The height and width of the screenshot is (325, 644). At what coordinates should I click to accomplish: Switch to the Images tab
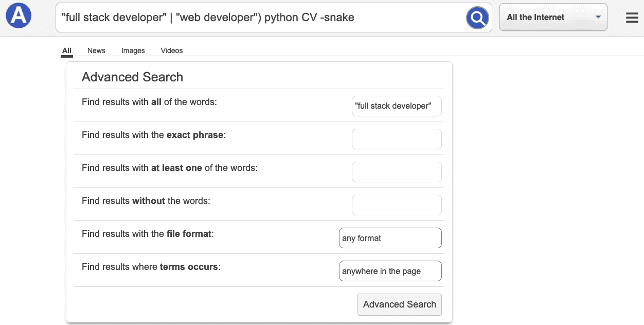click(133, 50)
